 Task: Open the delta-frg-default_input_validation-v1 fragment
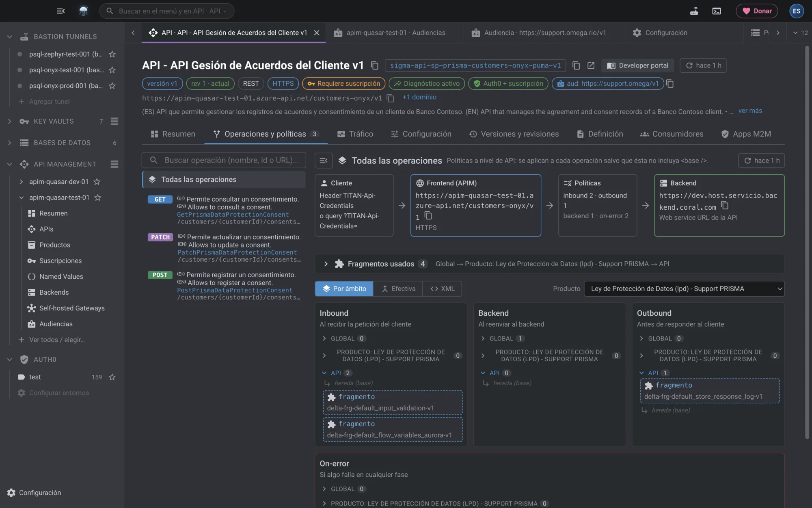393,402
